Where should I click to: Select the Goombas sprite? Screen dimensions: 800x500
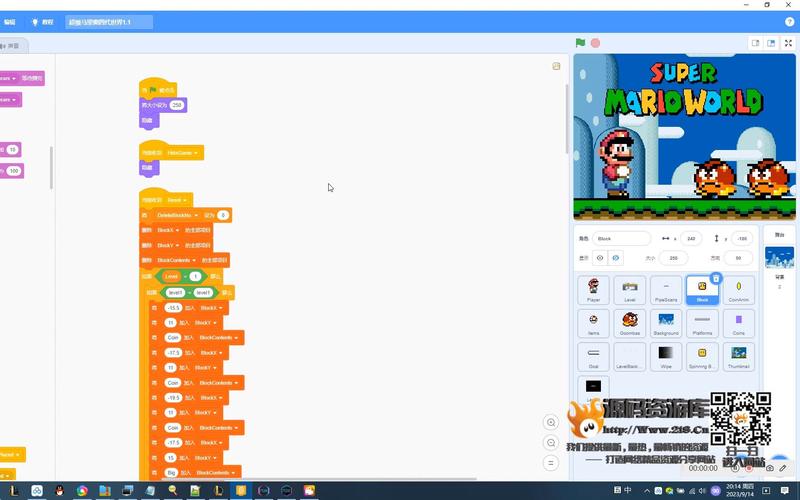coord(630,323)
